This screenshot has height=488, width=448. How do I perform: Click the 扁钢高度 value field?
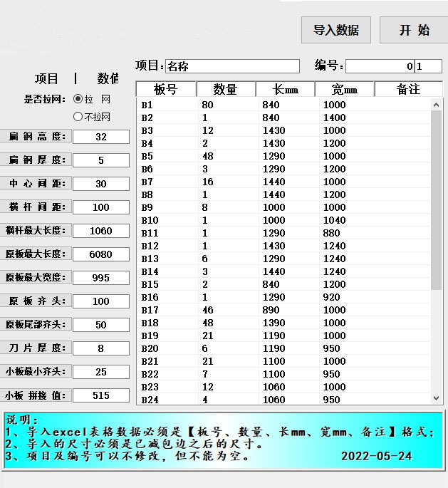100,137
